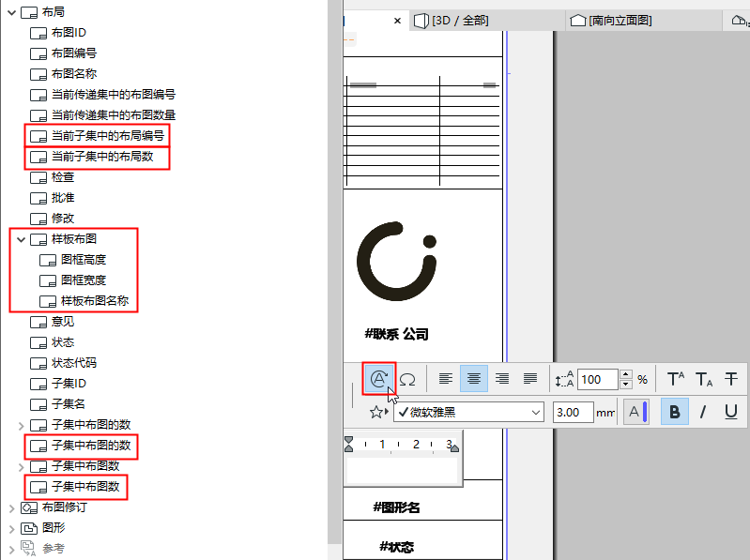Click the 布图修订 category icon
The height and width of the screenshot is (560, 750).
(29, 507)
